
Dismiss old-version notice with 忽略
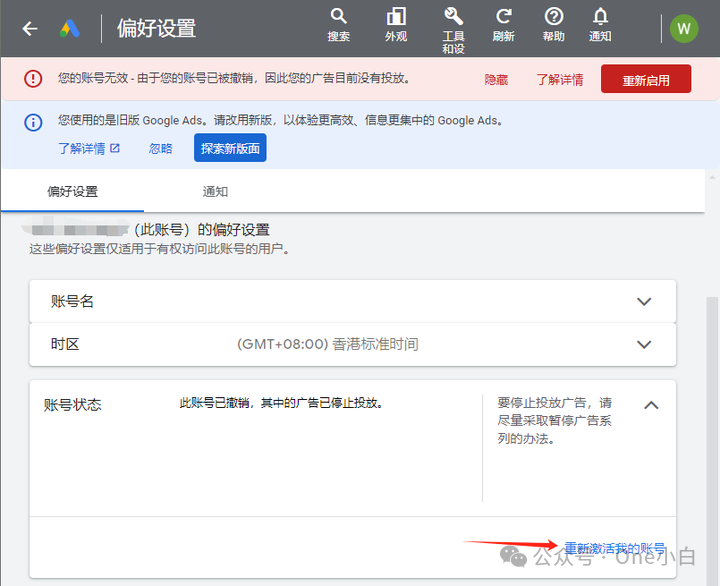[161, 148]
